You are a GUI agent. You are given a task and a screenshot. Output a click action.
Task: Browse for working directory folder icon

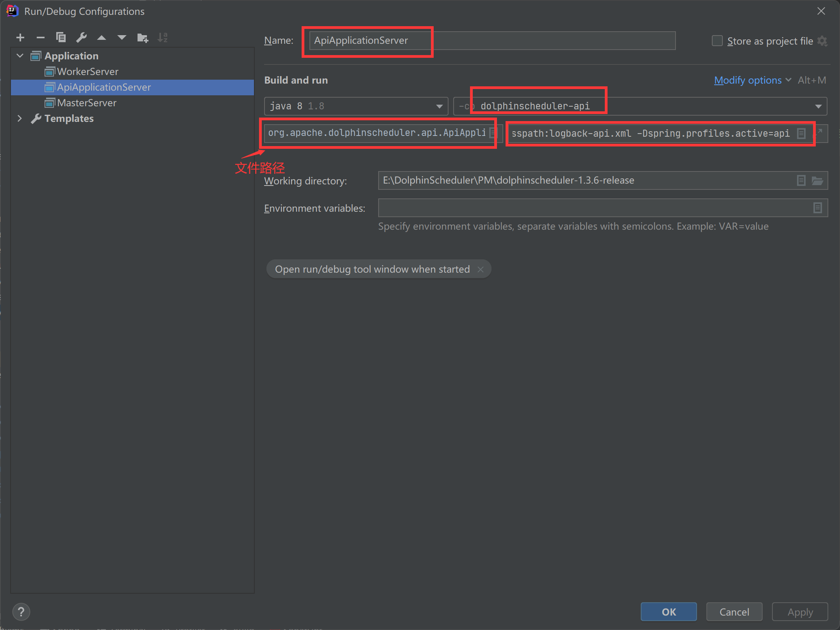click(x=817, y=180)
